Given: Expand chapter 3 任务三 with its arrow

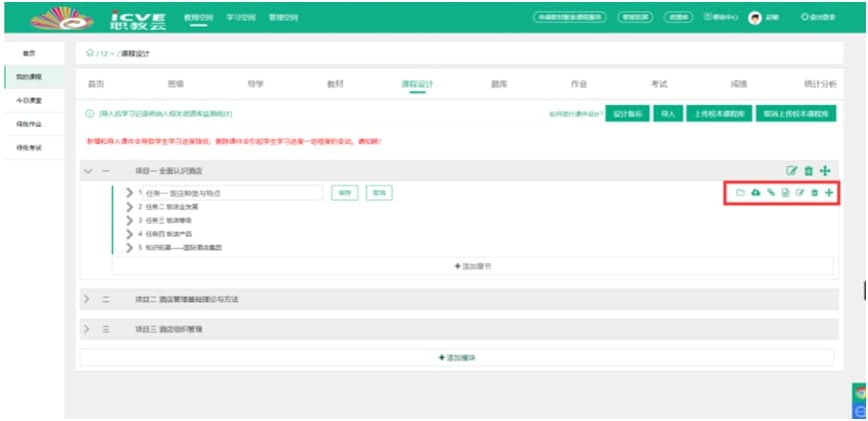Looking at the screenshot, I should [129, 220].
